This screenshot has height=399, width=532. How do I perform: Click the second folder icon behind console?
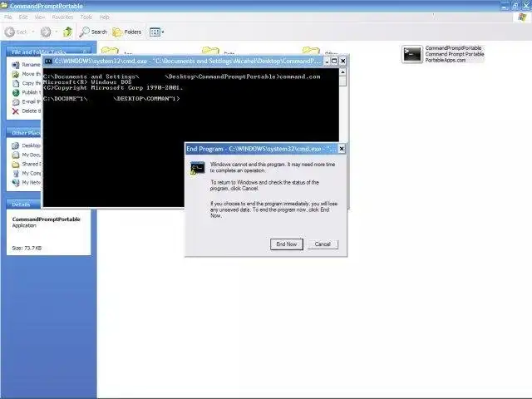[210, 51]
